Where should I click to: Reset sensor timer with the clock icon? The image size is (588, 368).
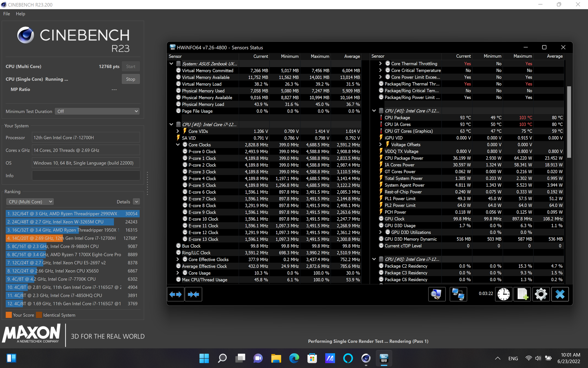(504, 294)
